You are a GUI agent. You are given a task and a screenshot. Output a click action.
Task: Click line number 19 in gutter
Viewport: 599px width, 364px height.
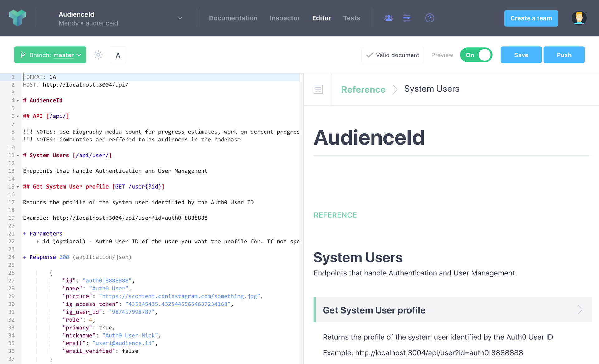[12, 218]
